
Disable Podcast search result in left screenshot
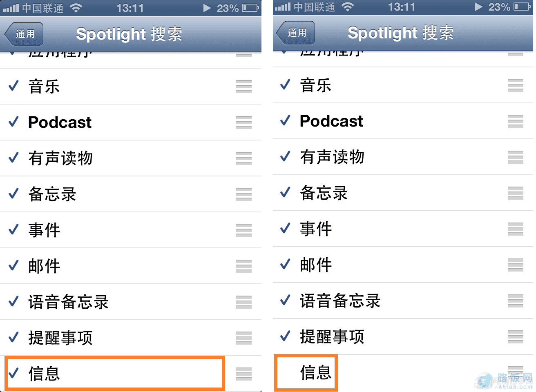(x=14, y=122)
